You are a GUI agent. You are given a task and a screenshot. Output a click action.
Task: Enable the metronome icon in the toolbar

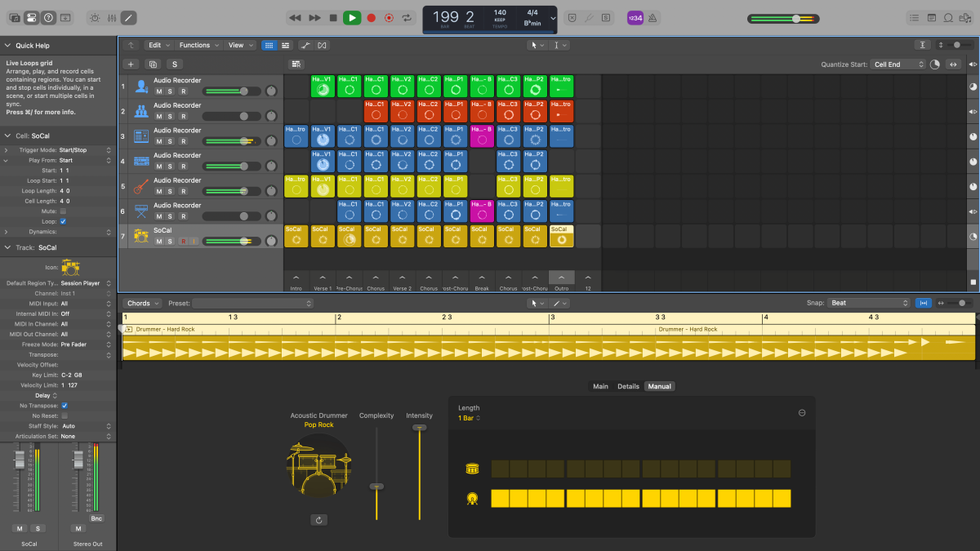[x=651, y=17]
